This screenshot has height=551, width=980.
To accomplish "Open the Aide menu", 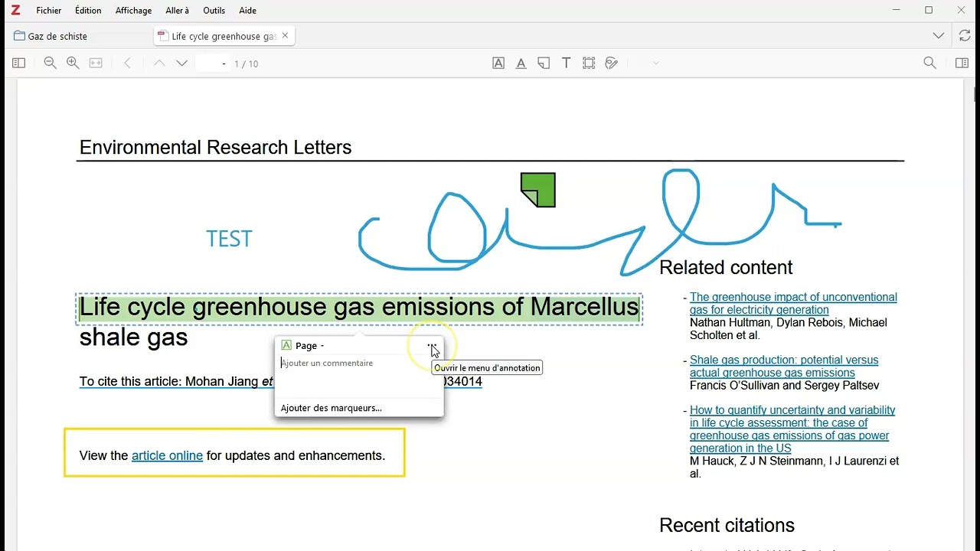I will coord(247,11).
